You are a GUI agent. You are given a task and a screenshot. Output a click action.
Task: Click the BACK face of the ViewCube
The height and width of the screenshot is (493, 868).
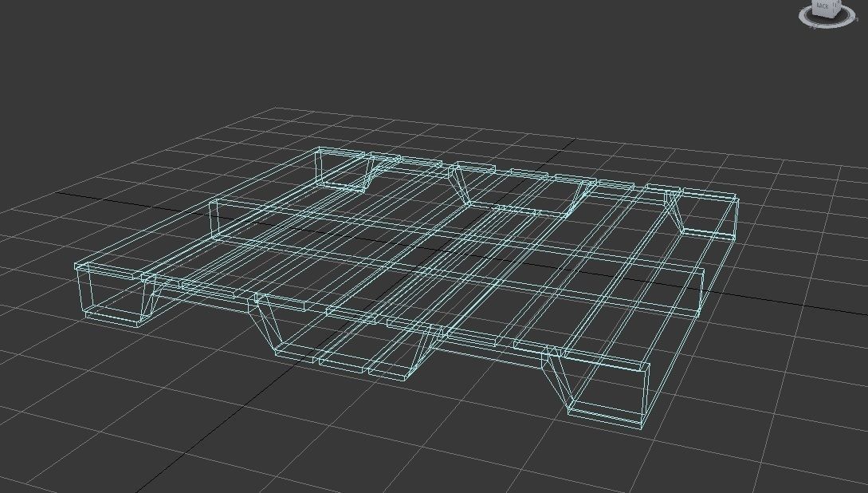point(822,6)
